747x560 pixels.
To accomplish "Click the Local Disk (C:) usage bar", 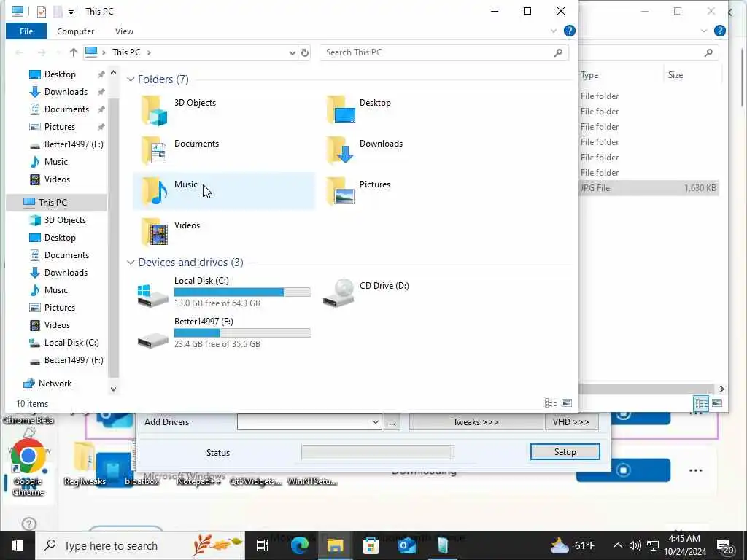I will (x=242, y=292).
